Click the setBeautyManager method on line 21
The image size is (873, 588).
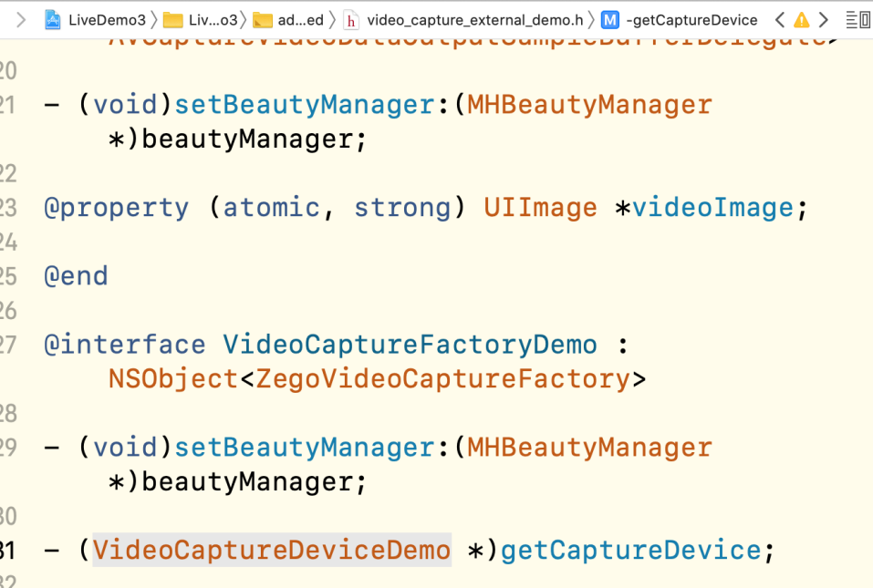[305, 105]
